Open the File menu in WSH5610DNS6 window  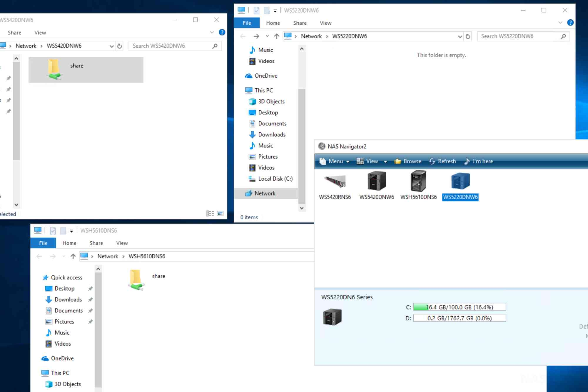click(x=43, y=243)
